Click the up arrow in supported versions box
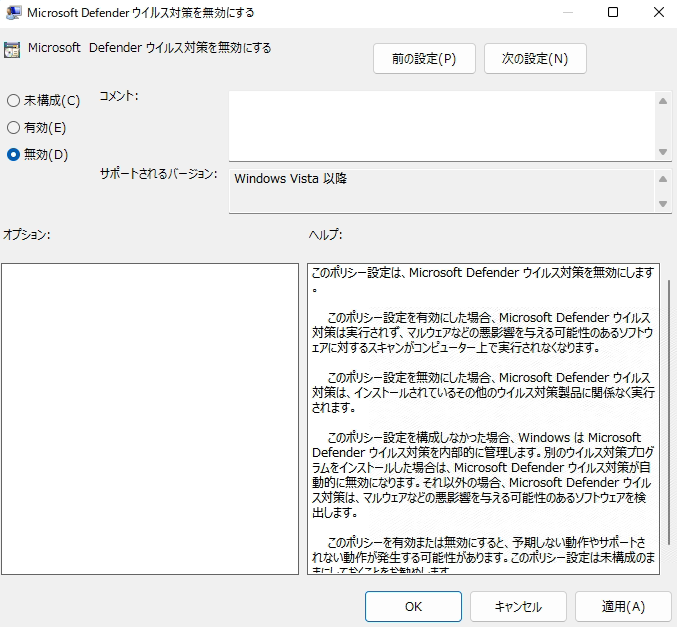The image size is (677, 627). click(x=662, y=179)
